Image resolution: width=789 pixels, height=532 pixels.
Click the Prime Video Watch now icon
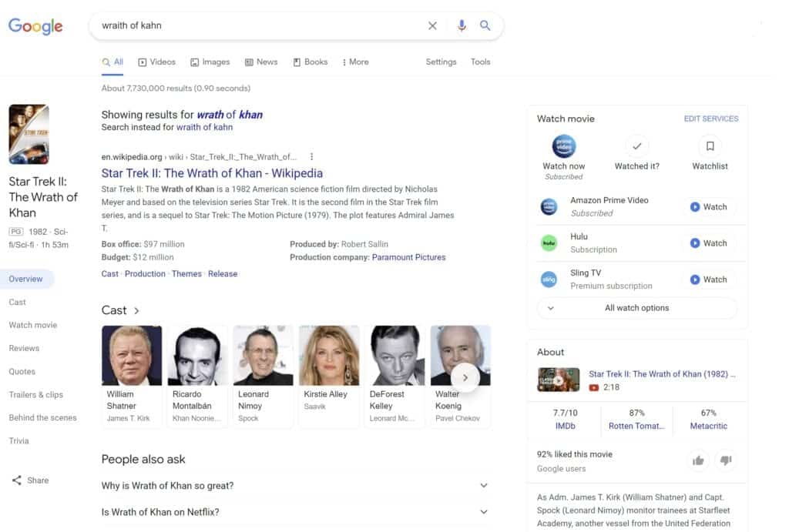click(x=563, y=146)
